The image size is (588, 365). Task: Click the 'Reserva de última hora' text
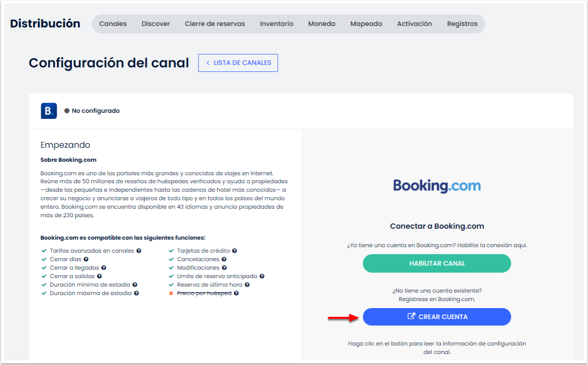(x=209, y=285)
